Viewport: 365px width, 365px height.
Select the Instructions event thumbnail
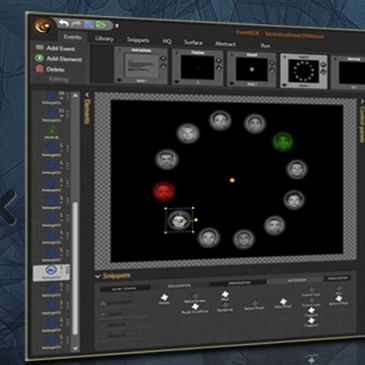click(141, 65)
